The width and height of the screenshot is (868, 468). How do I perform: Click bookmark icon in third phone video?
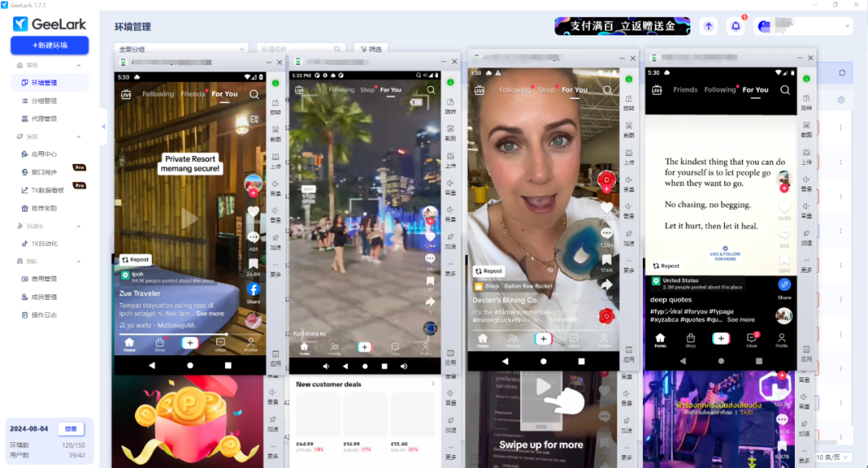pyautogui.click(x=607, y=260)
